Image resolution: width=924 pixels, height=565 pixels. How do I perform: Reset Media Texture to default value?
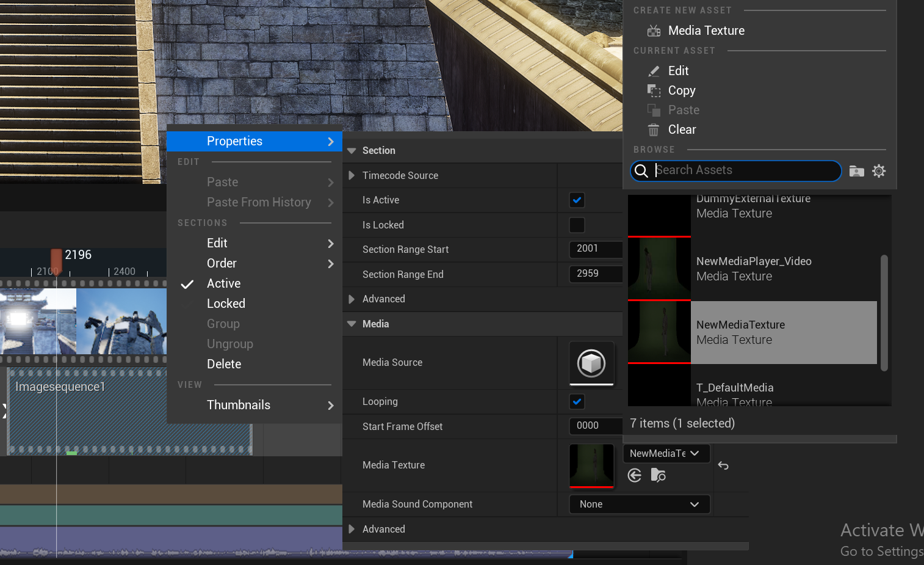(723, 465)
